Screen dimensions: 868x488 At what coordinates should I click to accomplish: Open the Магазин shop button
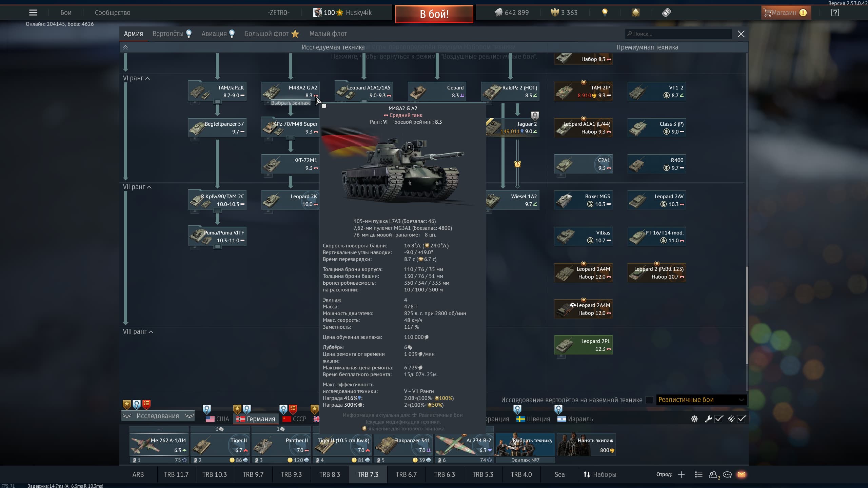784,13
